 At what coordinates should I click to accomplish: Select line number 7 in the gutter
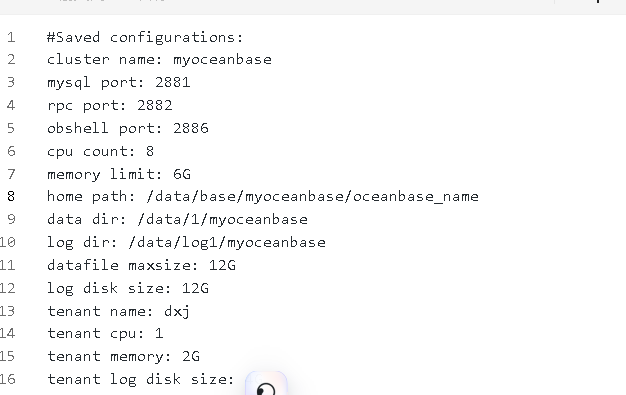click(11, 174)
